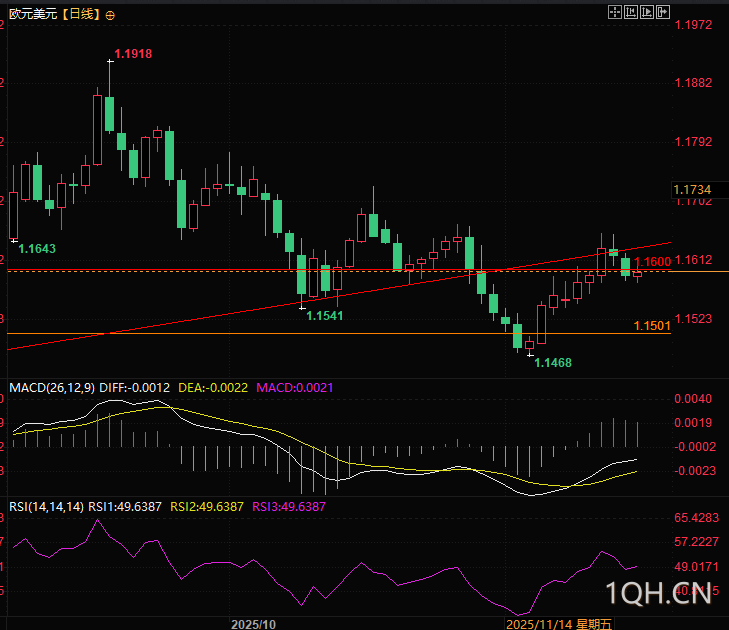
Task: Click the 1.1792 price axis value
Action: pyautogui.click(x=693, y=142)
